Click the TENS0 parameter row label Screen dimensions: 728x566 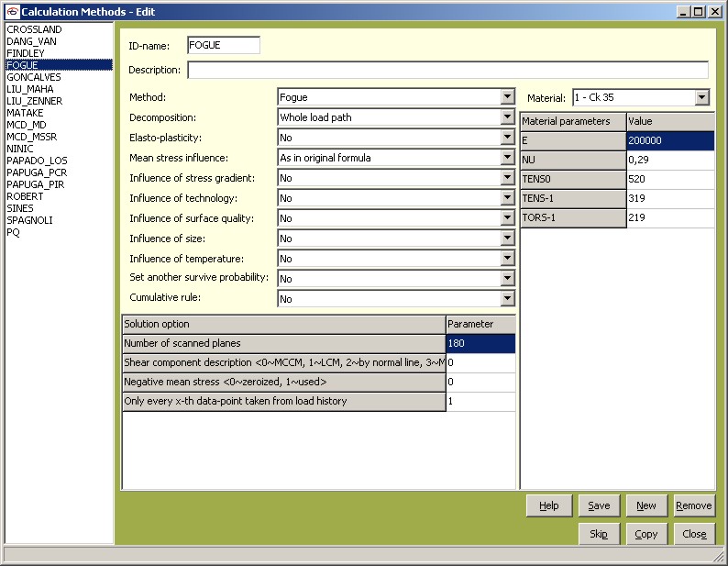coord(573,179)
